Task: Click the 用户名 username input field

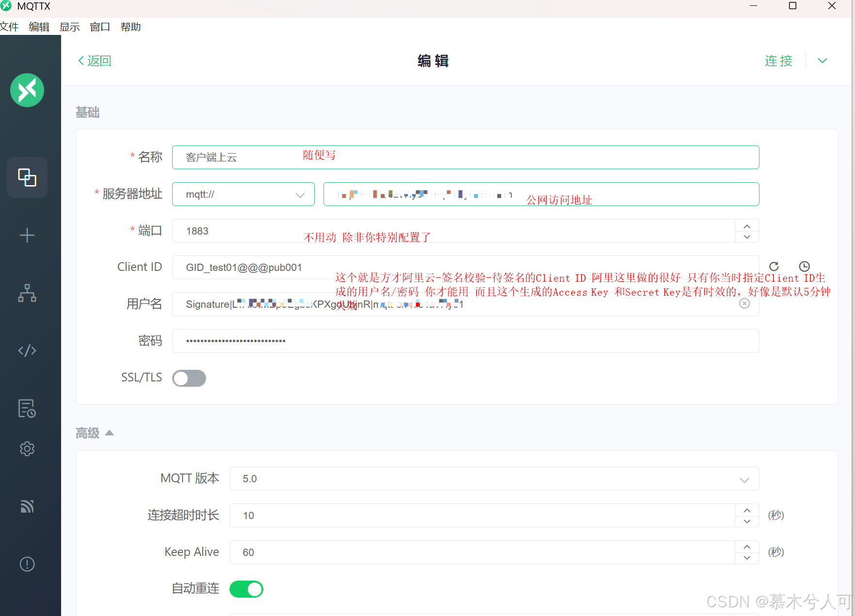Action: [466, 304]
